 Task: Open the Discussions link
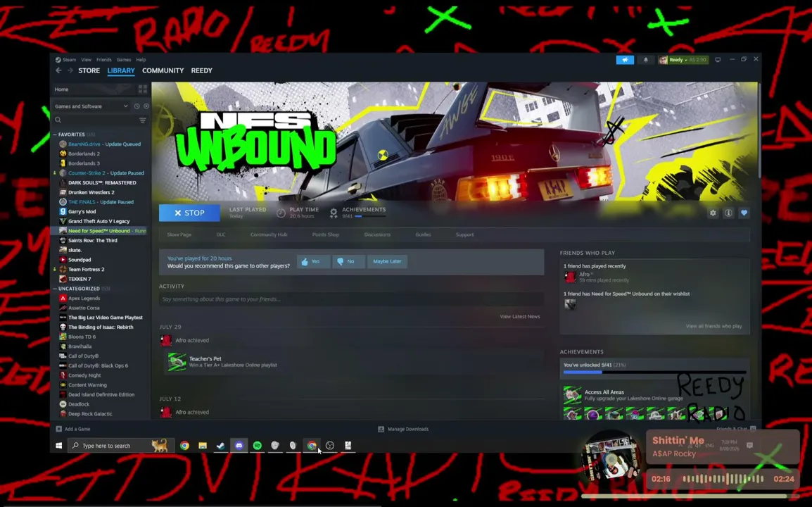coord(377,234)
